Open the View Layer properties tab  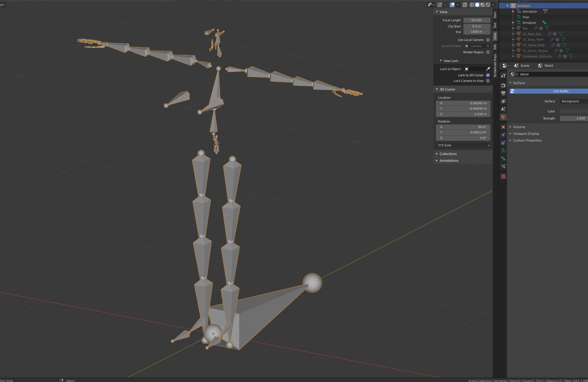(503, 101)
